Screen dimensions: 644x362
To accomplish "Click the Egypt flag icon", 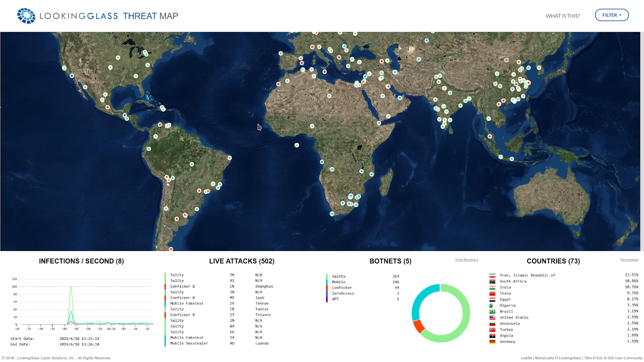I will (493, 299).
